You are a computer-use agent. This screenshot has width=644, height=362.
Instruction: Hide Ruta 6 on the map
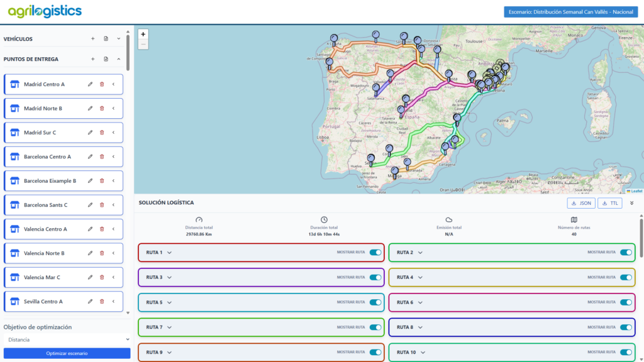(626, 302)
